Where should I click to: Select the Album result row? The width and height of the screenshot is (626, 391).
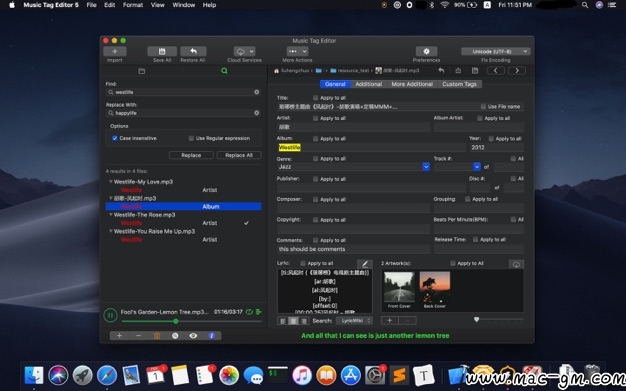pos(183,206)
